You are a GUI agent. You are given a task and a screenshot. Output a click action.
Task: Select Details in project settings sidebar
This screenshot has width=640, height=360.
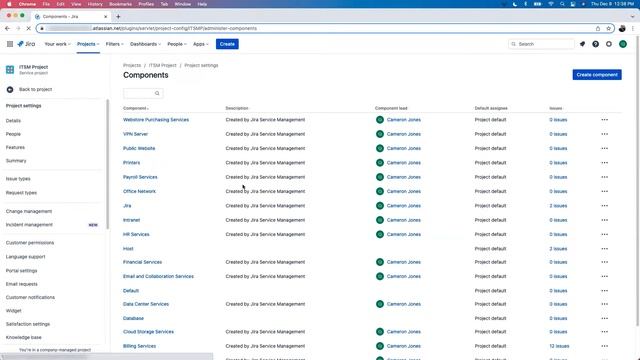click(13, 121)
